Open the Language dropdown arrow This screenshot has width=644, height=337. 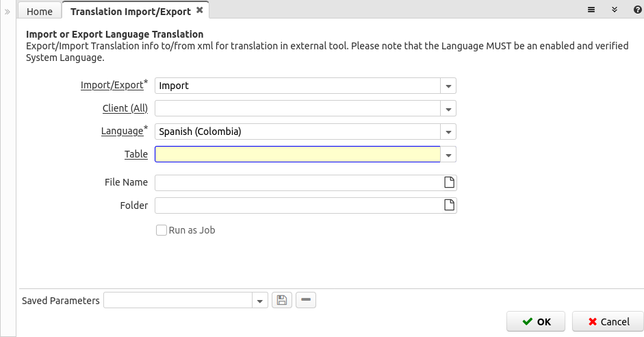point(448,132)
